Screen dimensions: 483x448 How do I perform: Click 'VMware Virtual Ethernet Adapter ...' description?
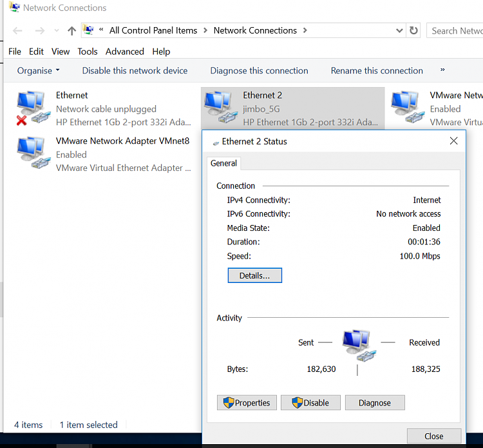point(123,168)
